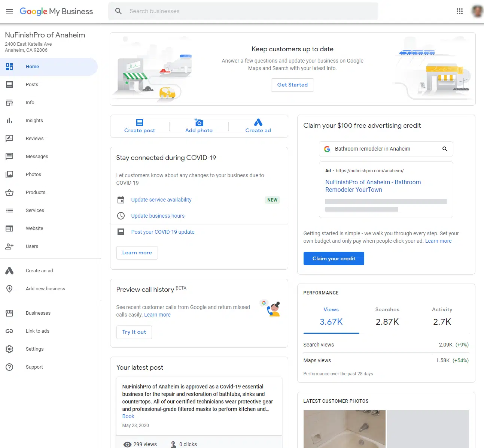Viewport: 484px width, 448px height.
Task: Click the Claim your credit button
Action: 334,258
